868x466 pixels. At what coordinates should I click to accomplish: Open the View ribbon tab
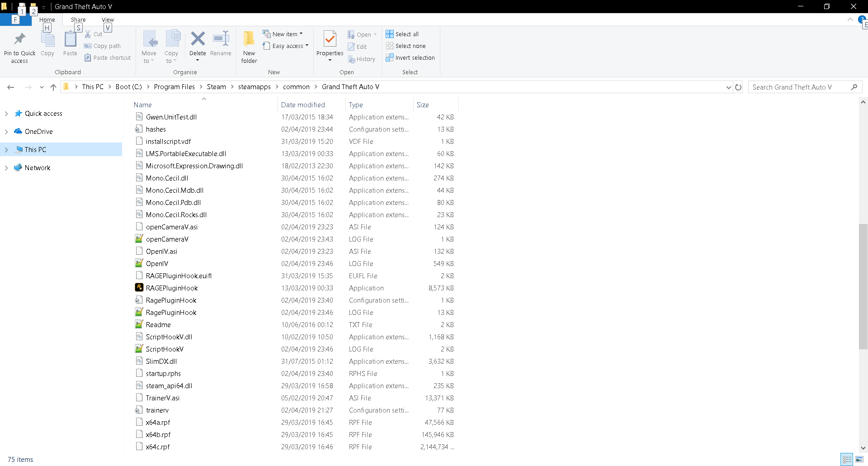pyautogui.click(x=108, y=20)
